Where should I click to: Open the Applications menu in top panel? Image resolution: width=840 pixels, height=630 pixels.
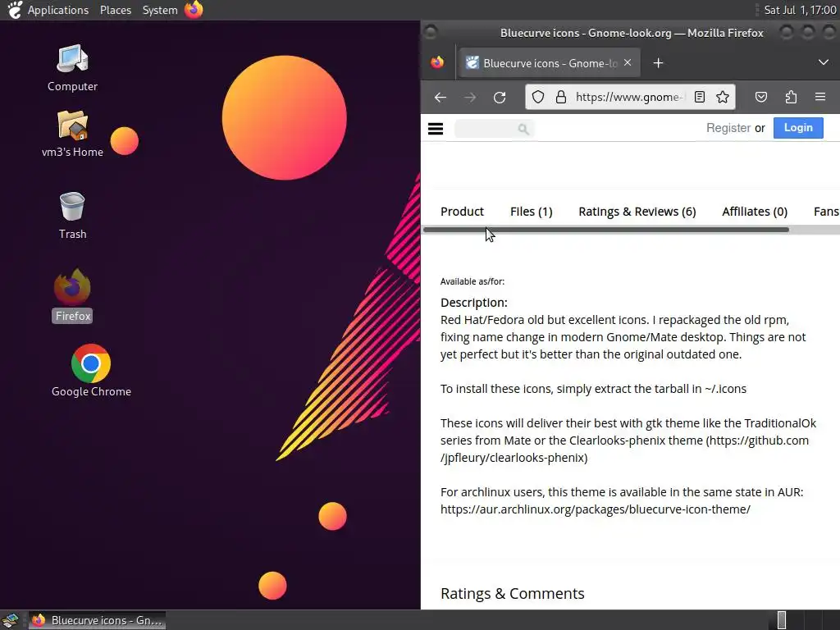[58, 10]
